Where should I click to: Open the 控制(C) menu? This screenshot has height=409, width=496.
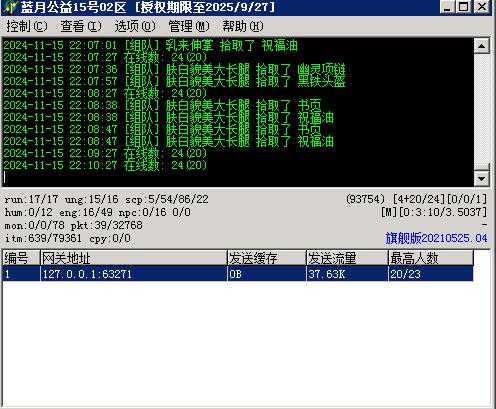click(27, 26)
